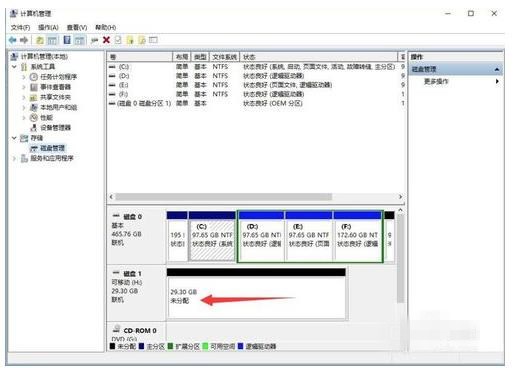Click the Forward arrow toolbar icon
This screenshot has height=368, width=516.
coord(24,40)
